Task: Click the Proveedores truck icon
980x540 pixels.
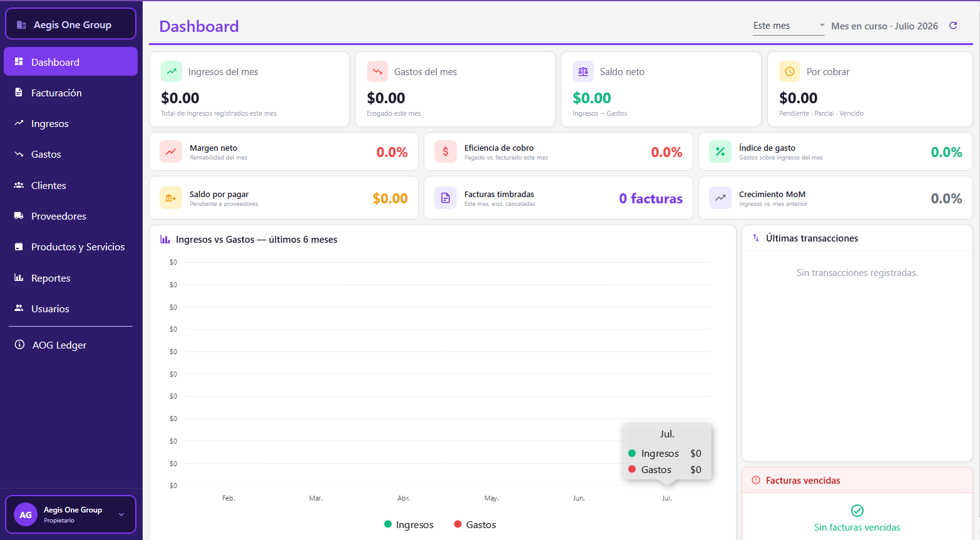Action: pos(19,216)
